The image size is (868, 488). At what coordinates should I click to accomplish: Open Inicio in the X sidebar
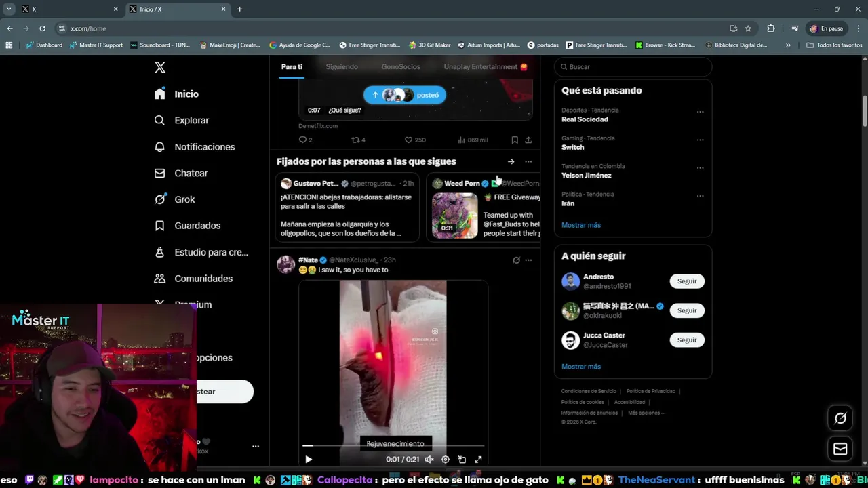coord(176,94)
